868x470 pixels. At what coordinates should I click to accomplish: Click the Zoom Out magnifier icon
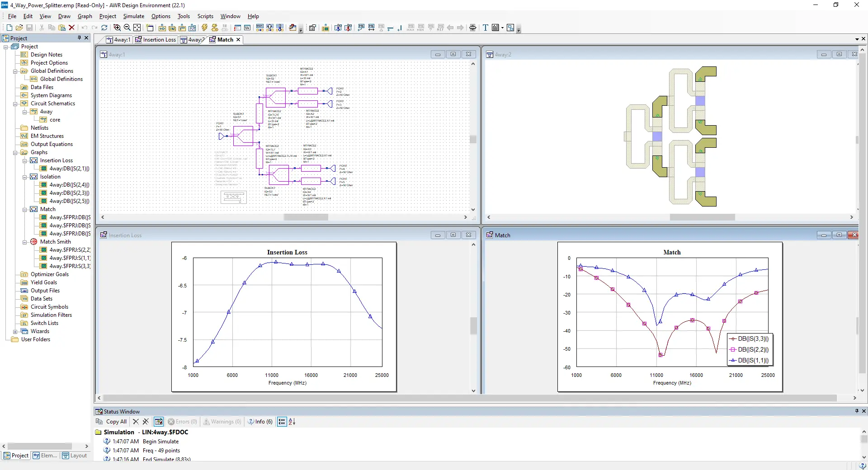tap(127, 28)
